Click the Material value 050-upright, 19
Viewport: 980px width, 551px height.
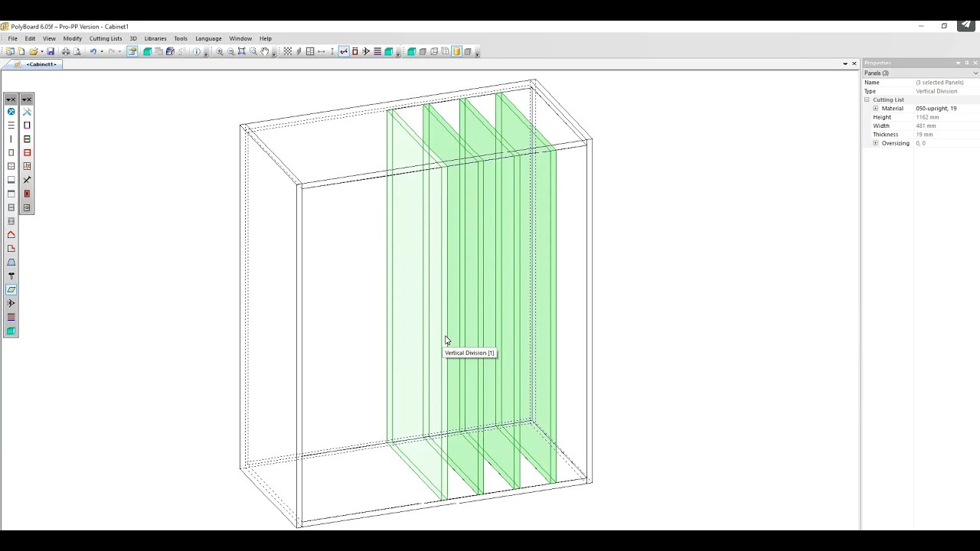tap(936, 109)
